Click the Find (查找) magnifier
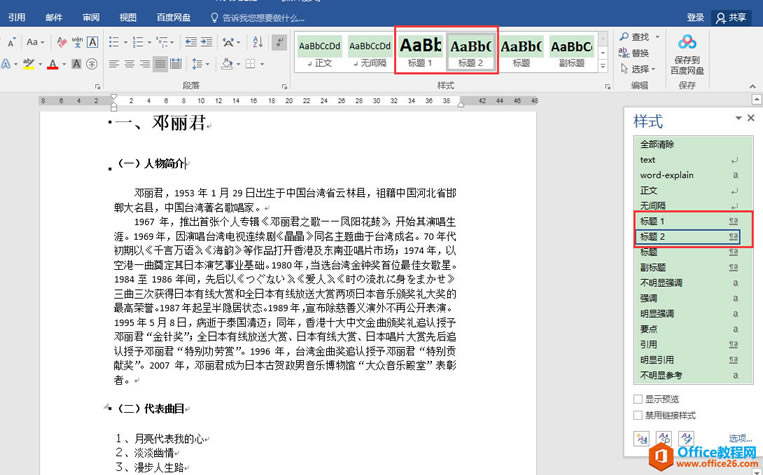Screen dimensions: 763x475 tap(624, 37)
